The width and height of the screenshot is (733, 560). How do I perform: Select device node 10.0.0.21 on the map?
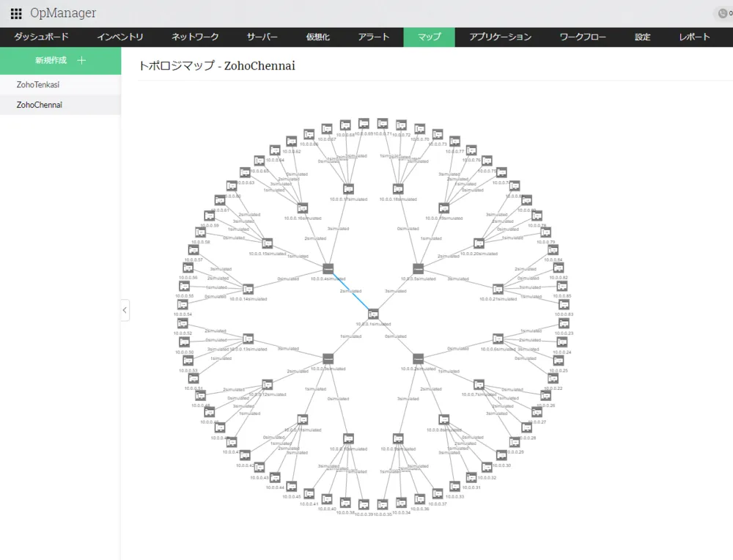tap(498, 289)
